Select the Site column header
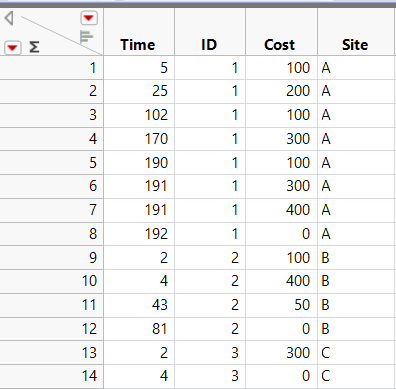Viewport: 396px width, 389px height. 356,32
